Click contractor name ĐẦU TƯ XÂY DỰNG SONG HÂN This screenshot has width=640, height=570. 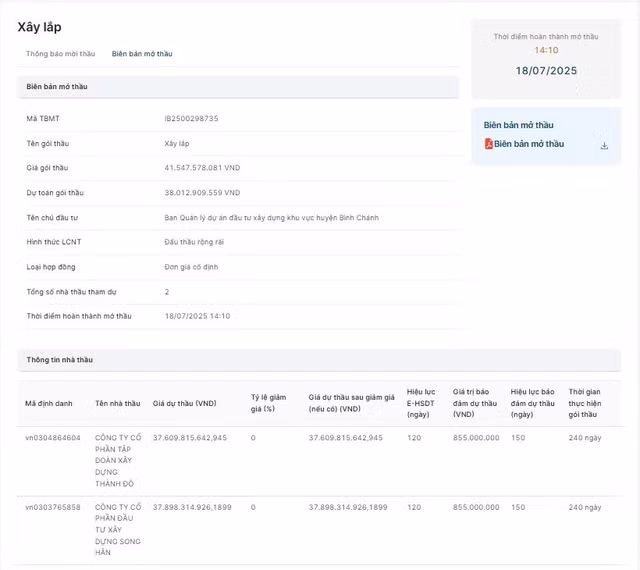[x=118, y=530]
